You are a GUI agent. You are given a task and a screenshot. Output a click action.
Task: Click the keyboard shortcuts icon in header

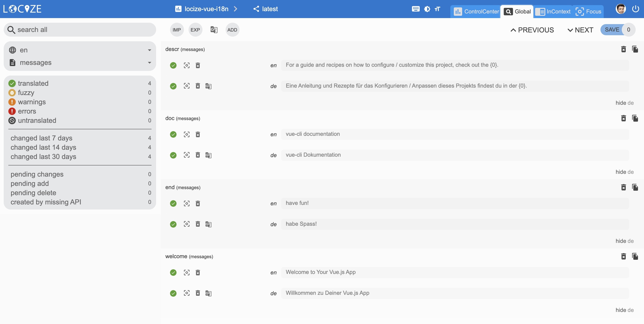coord(416,9)
